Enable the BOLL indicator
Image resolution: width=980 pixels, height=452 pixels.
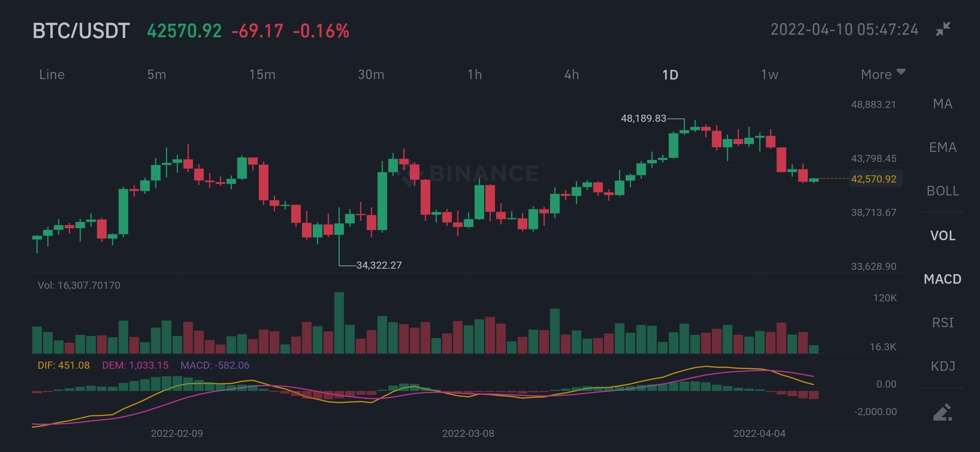(943, 191)
